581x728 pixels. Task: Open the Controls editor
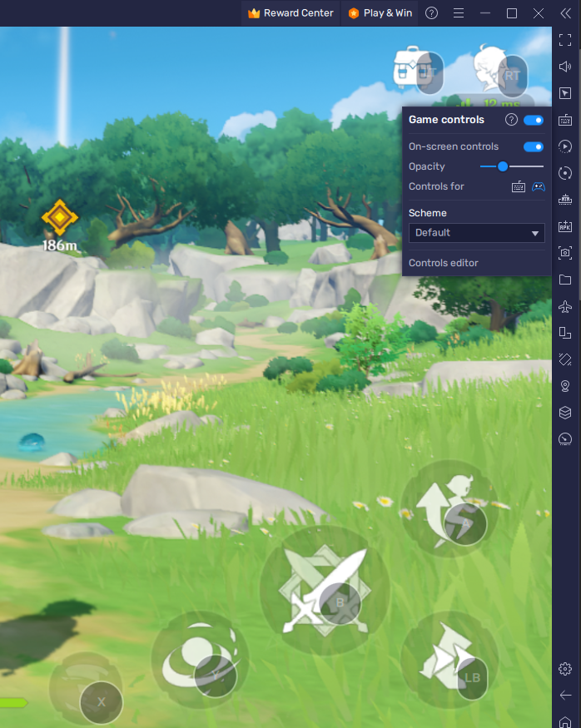point(443,263)
